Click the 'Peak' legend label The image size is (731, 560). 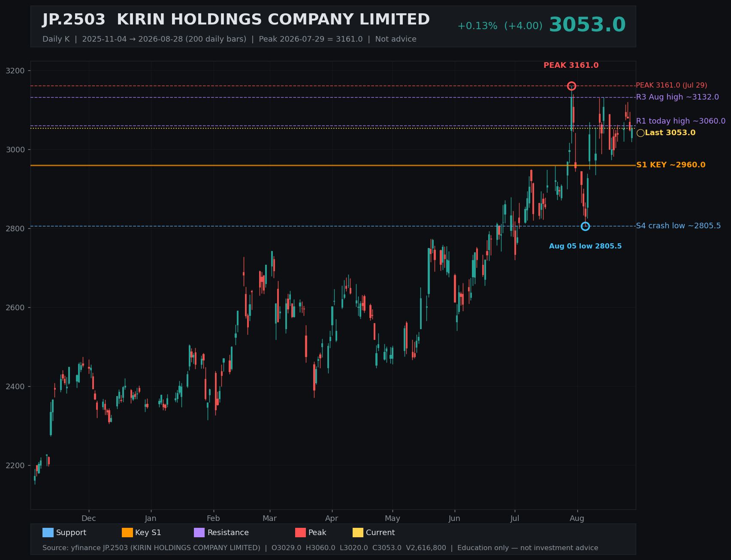tap(317, 533)
